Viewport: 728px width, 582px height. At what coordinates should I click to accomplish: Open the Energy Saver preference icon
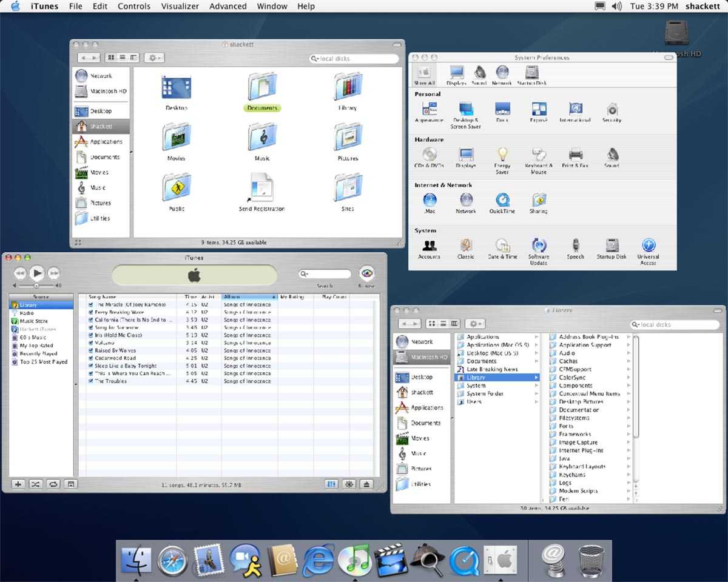click(x=502, y=155)
